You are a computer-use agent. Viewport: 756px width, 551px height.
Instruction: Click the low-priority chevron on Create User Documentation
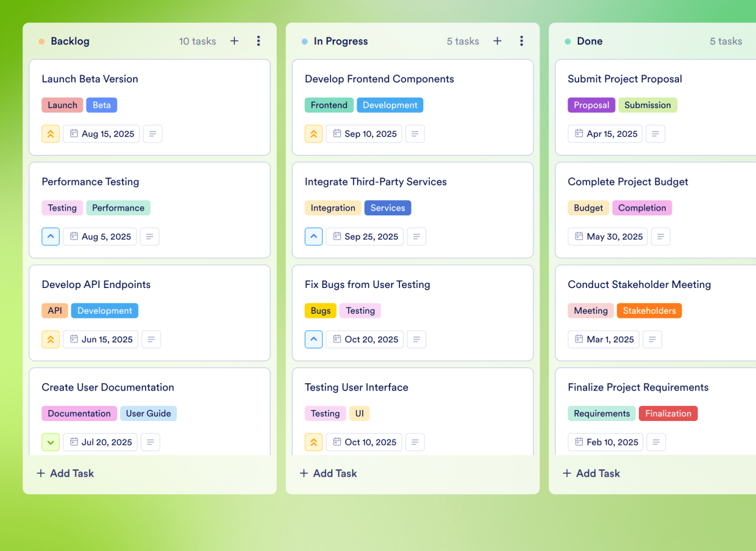51,442
